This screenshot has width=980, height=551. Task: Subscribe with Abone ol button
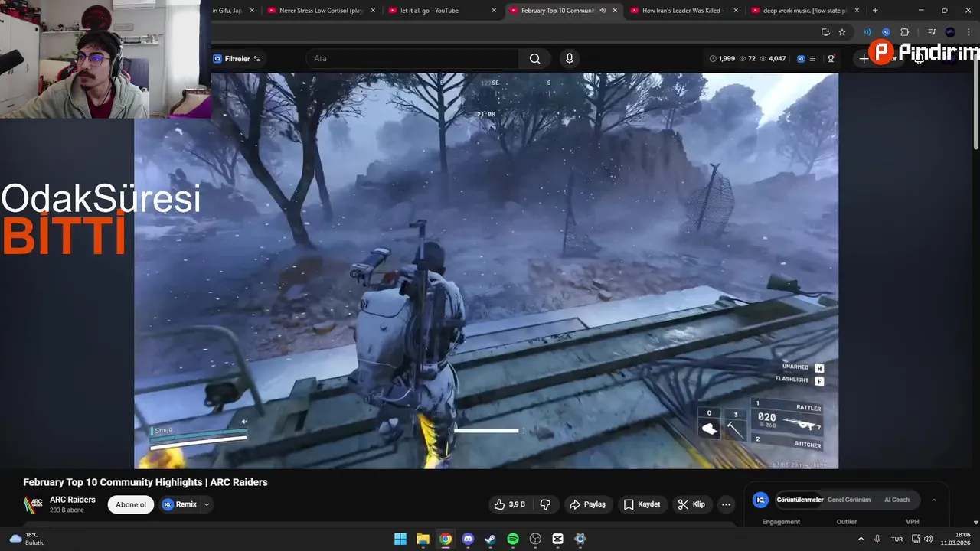[x=131, y=504]
